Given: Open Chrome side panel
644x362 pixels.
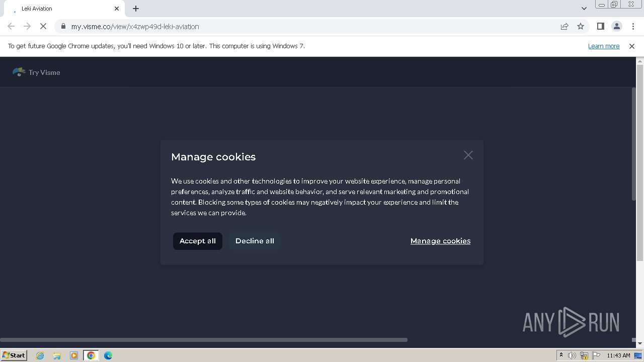Looking at the screenshot, I should click(x=600, y=26).
